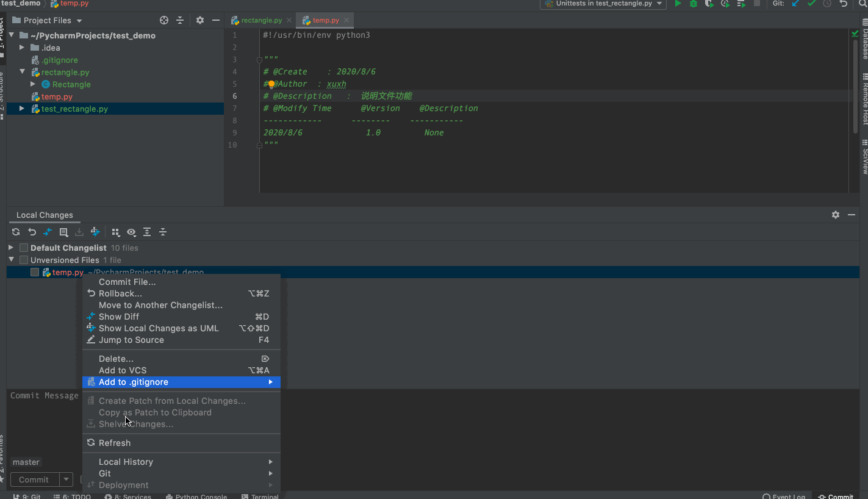Click Collapse All icon in Local Changes toolbar
This screenshot has width=868, height=499.
[163, 232]
